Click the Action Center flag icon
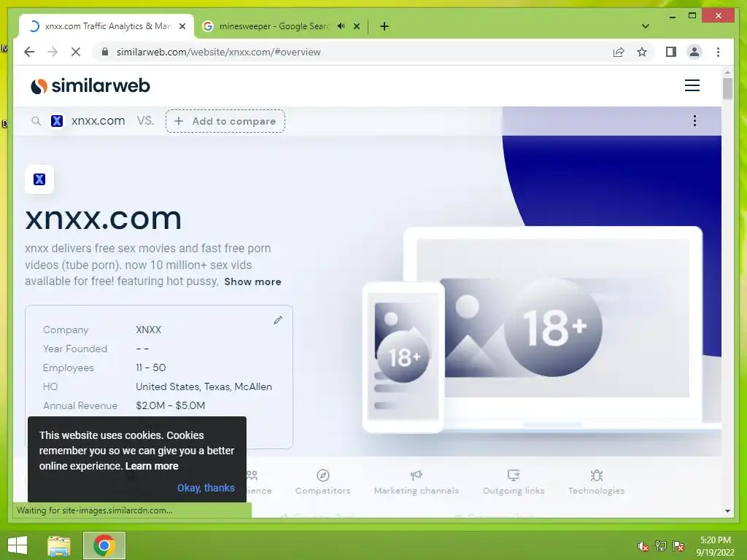 678,546
